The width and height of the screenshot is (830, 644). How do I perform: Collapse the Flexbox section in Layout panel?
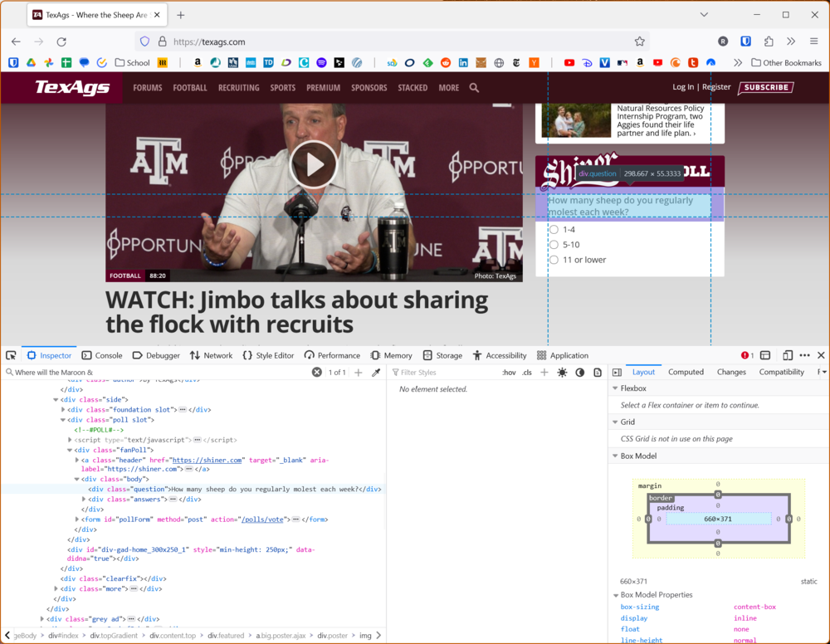(x=615, y=388)
